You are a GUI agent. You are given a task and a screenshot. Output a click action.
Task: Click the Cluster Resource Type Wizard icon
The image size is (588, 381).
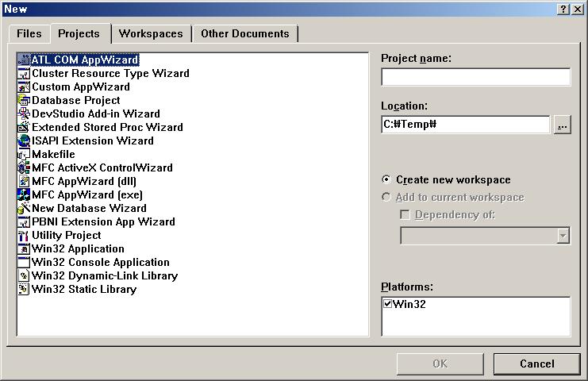point(24,73)
